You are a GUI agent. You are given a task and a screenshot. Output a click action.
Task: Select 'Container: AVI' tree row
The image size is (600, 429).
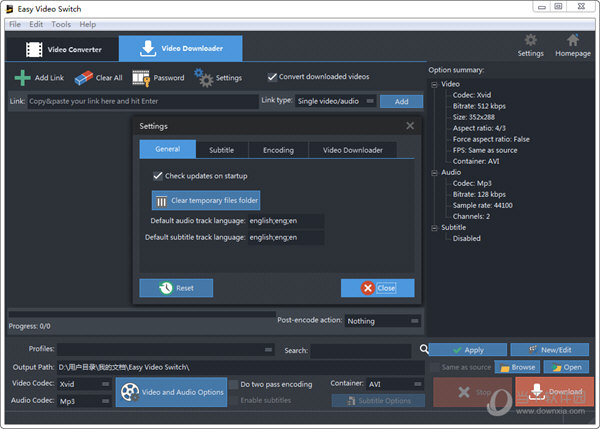(x=476, y=161)
